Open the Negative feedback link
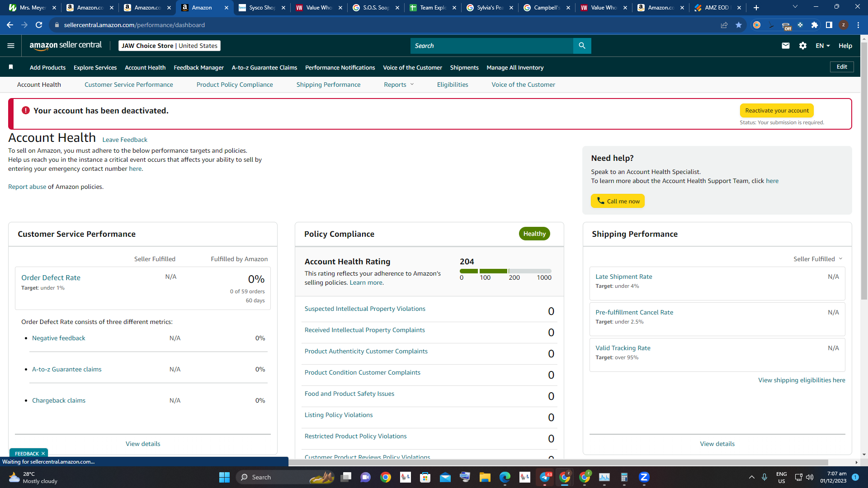 pos(59,338)
